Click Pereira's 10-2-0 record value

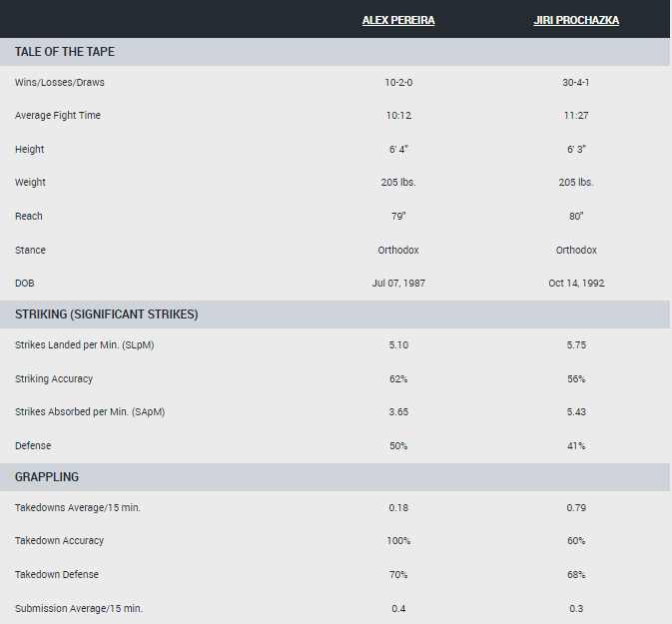pos(398,82)
